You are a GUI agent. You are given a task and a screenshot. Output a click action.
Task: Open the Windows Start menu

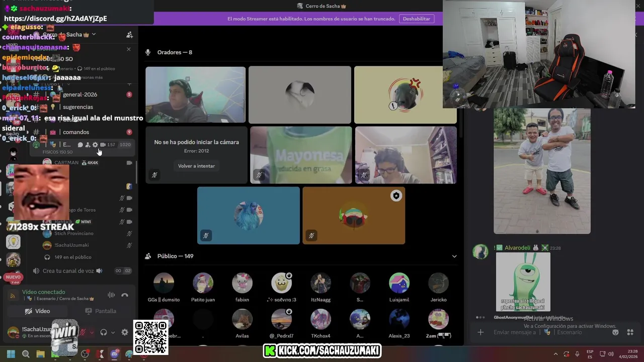(x=11, y=354)
